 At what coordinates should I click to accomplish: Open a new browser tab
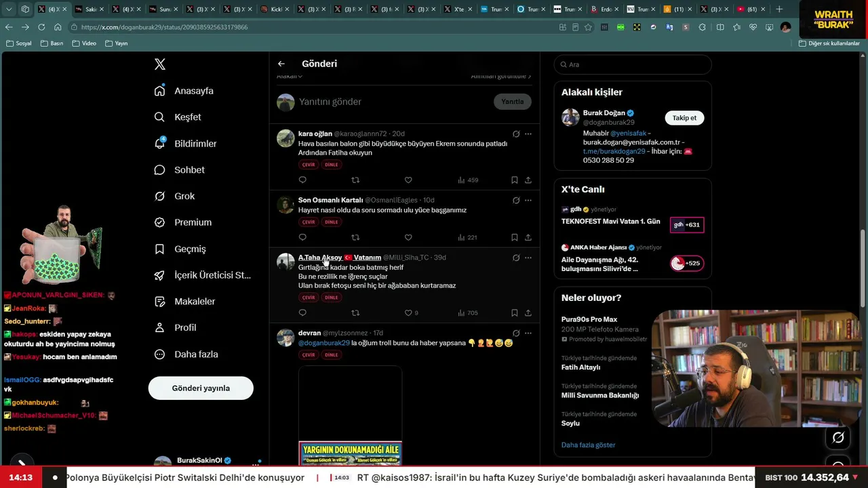click(x=779, y=9)
